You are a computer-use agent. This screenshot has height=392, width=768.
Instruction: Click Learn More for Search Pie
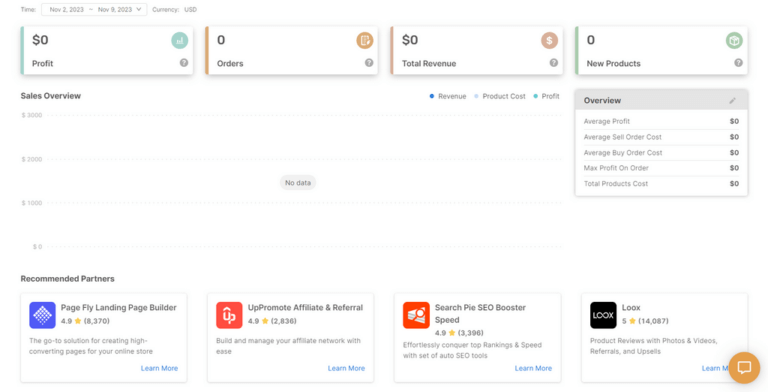pyautogui.click(x=533, y=368)
